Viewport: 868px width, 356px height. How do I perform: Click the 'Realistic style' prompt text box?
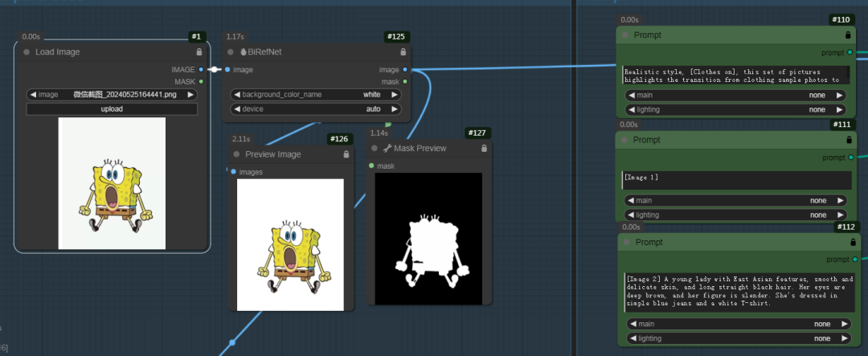[735, 75]
